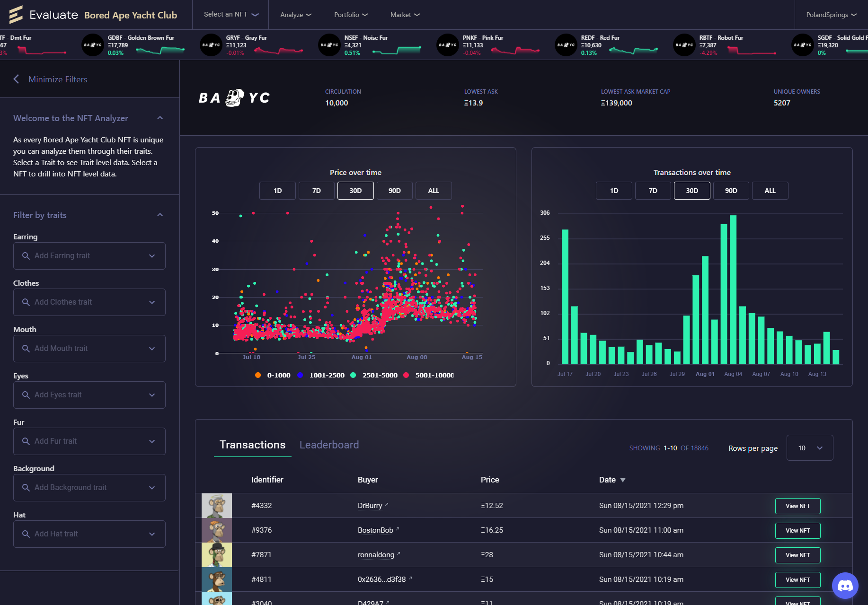Click the search icon in Mouth field
This screenshot has width=868, height=605.
(26, 349)
